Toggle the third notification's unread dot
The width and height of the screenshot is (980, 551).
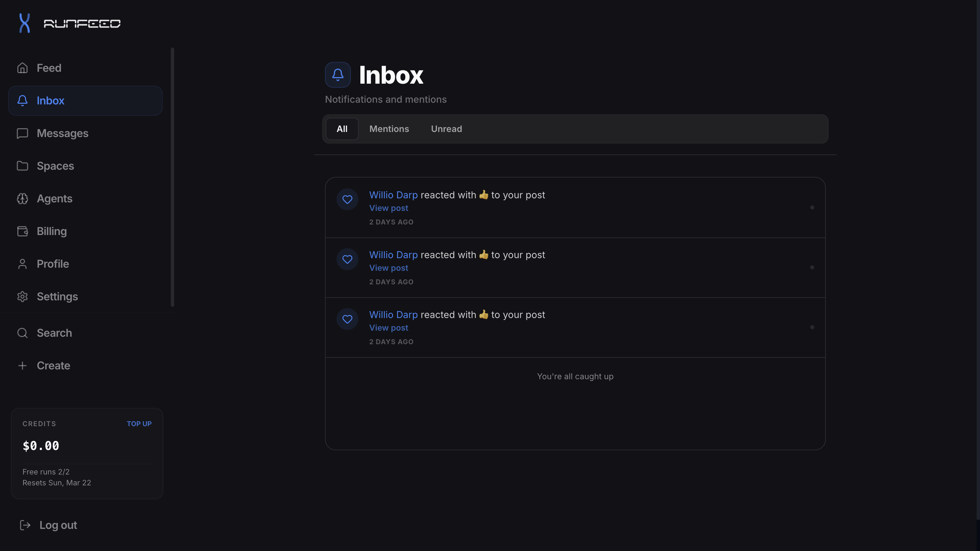pos(812,327)
